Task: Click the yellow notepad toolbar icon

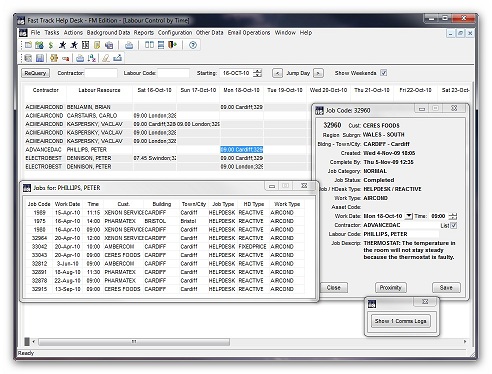Action: pyautogui.click(x=97, y=45)
